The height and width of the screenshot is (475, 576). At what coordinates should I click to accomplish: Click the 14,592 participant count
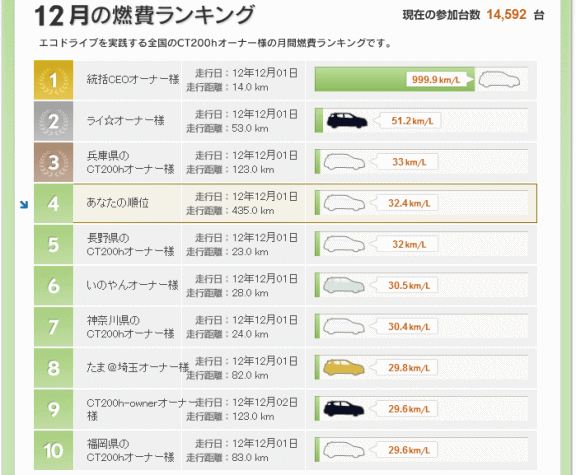point(507,15)
